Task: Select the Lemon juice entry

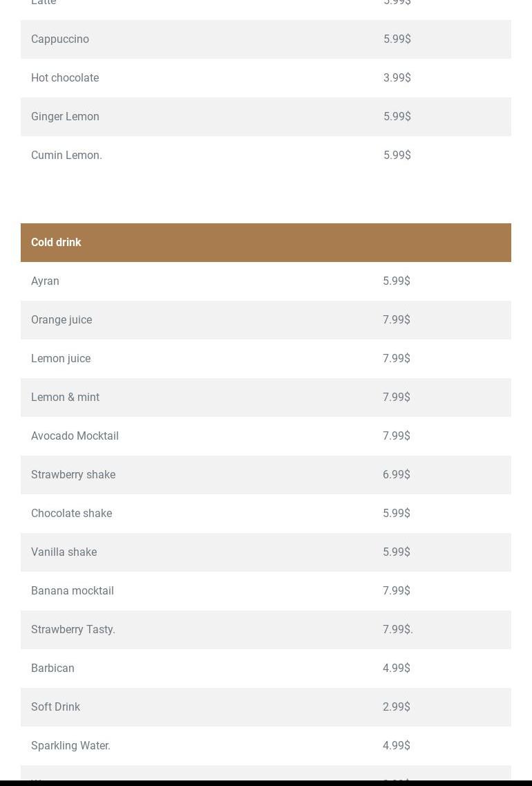Action: pos(61,359)
